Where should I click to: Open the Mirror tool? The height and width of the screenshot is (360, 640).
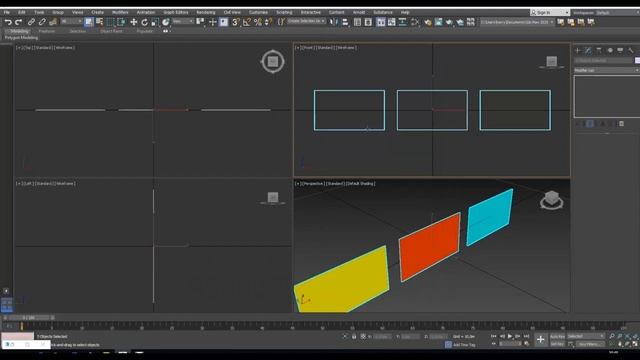click(x=334, y=22)
